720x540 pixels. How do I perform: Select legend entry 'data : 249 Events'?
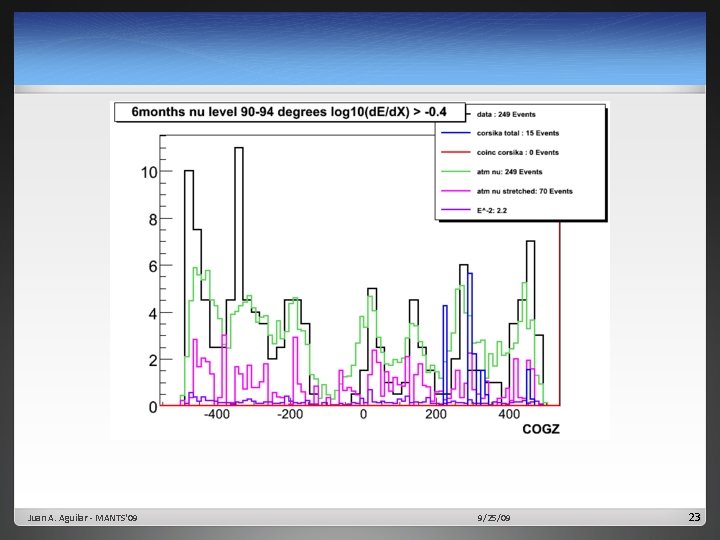(506, 114)
